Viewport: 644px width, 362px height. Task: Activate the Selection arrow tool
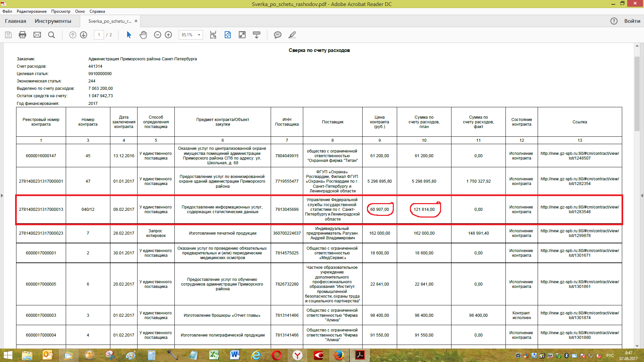[x=129, y=35]
